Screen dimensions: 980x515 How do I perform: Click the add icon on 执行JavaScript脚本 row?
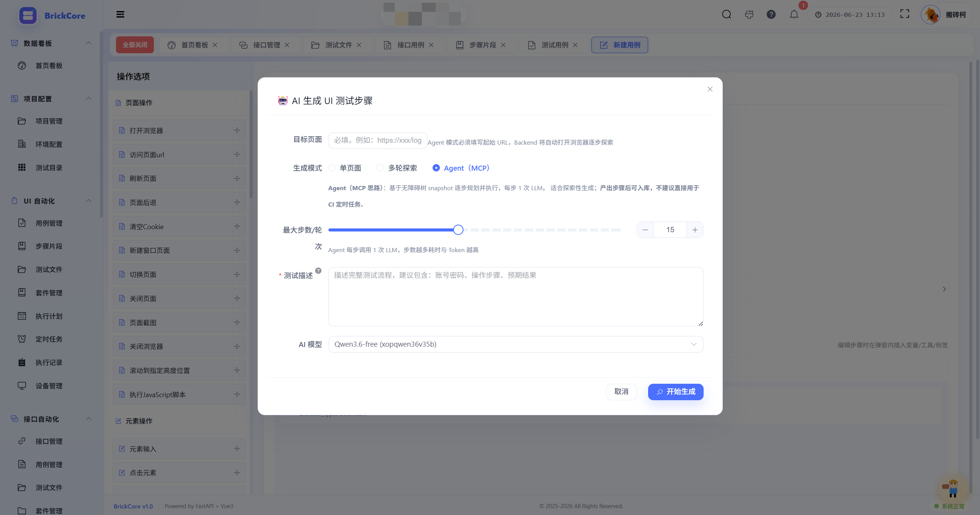[x=237, y=394]
